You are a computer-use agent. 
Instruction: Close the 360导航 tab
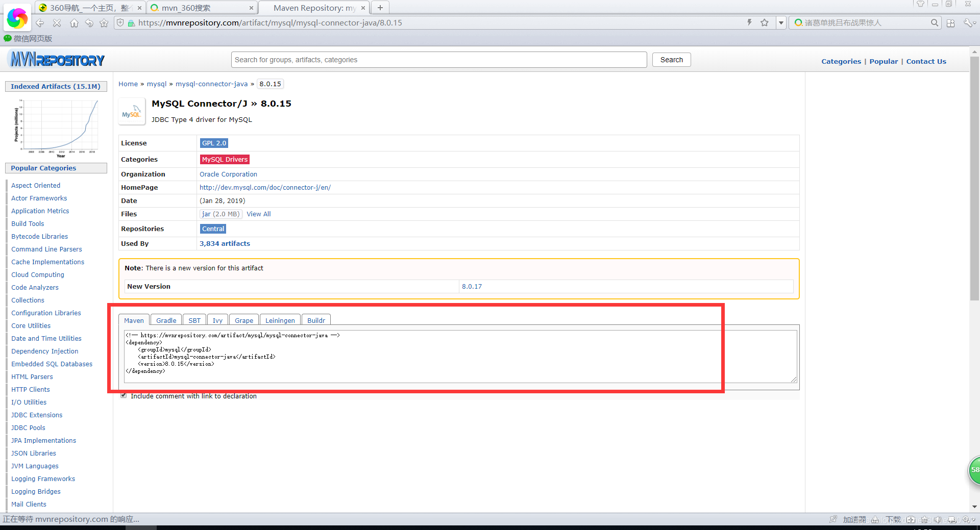(x=139, y=8)
